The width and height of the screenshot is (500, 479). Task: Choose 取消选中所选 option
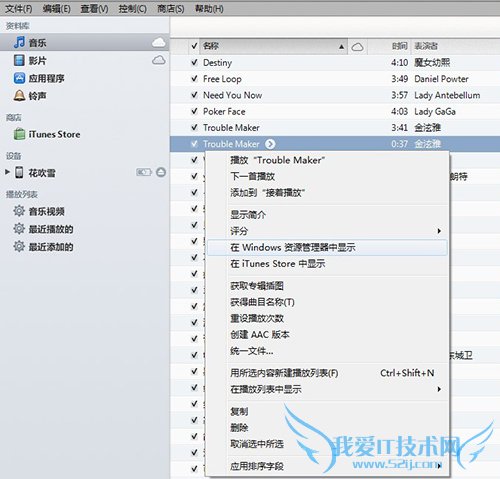click(x=327, y=444)
